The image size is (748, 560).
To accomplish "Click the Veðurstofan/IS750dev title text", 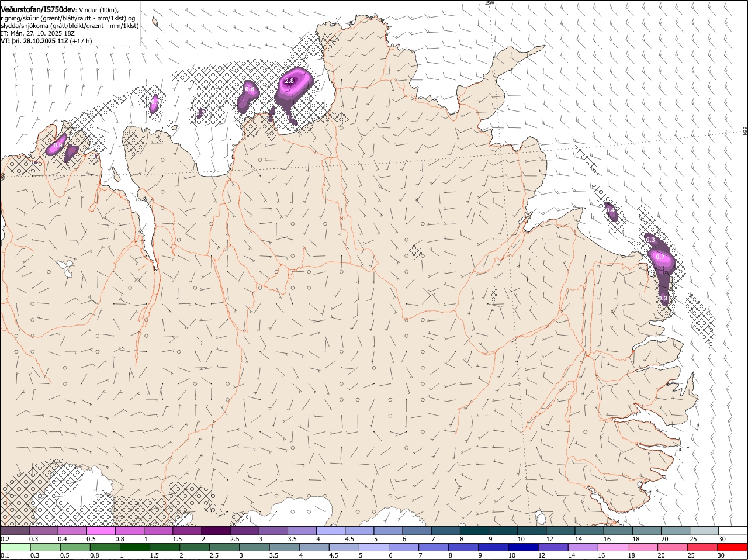I will point(38,9).
